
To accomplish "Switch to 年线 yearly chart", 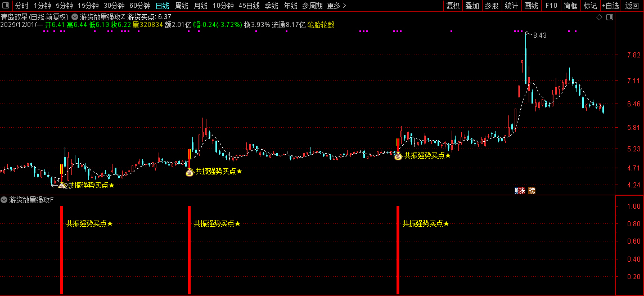I will [x=290, y=6].
